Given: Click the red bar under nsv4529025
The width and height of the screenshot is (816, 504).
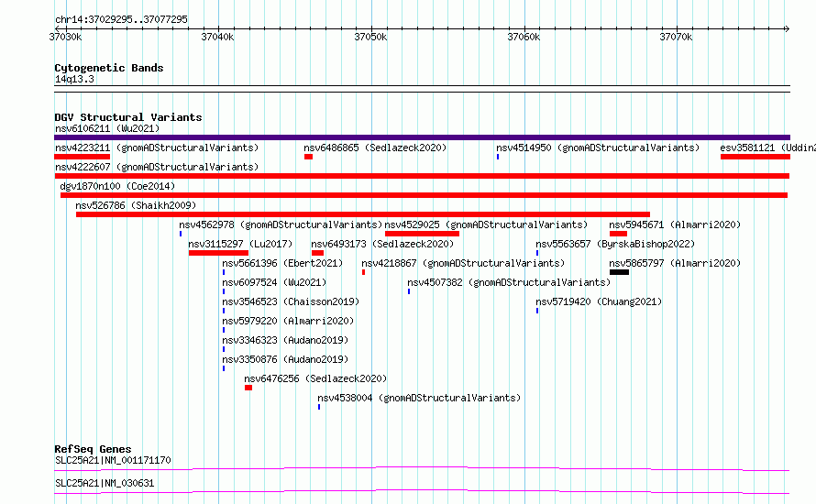Looking at the screenshot, I should (422, 234).
